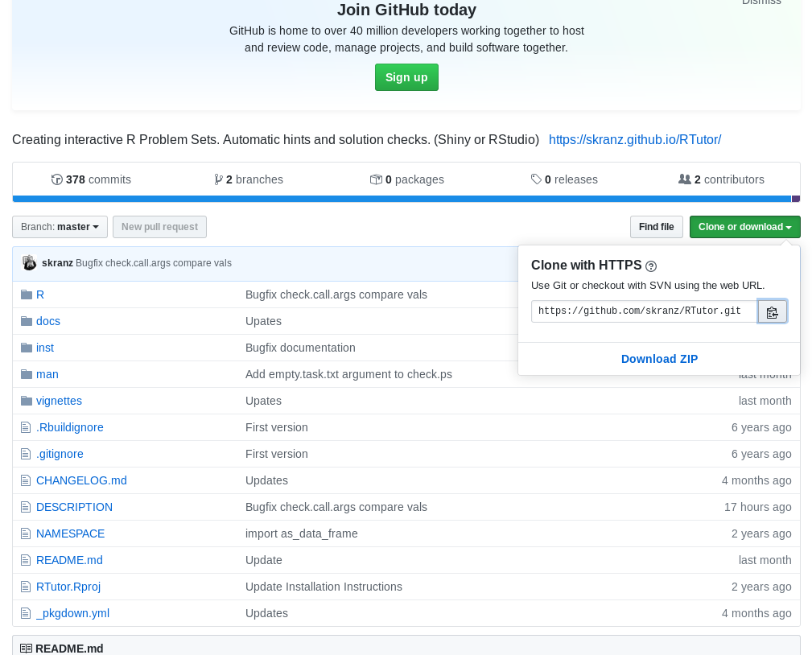Viewport: 812px width, 655px height.
Task: Click NAMESPACE file icon
Action: click(x=26, y=533)
